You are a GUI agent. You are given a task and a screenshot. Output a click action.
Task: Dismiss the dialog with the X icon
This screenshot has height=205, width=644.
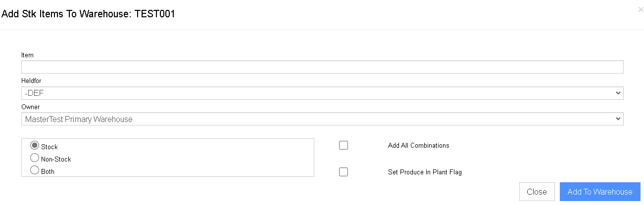tap(641, 9)
